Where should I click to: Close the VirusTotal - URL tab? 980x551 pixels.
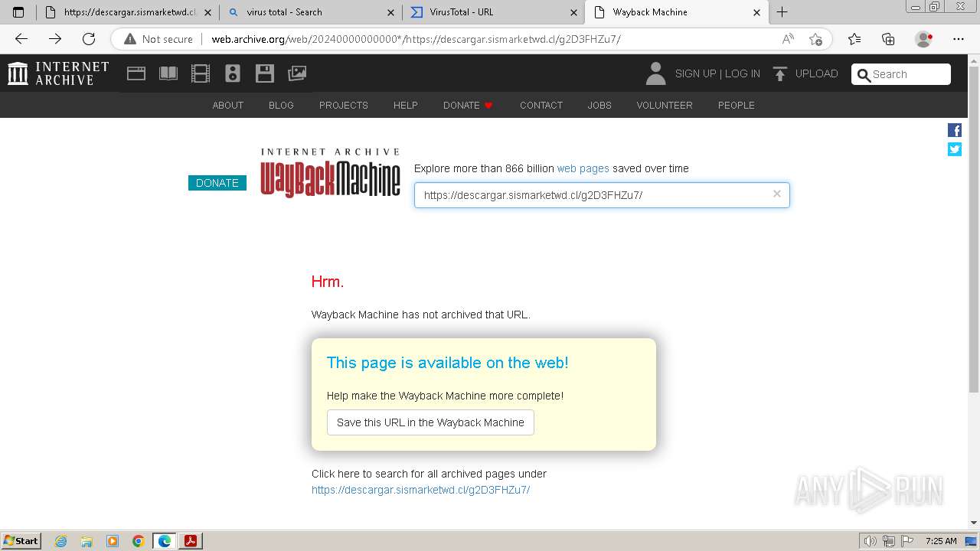tap(574, 12)
